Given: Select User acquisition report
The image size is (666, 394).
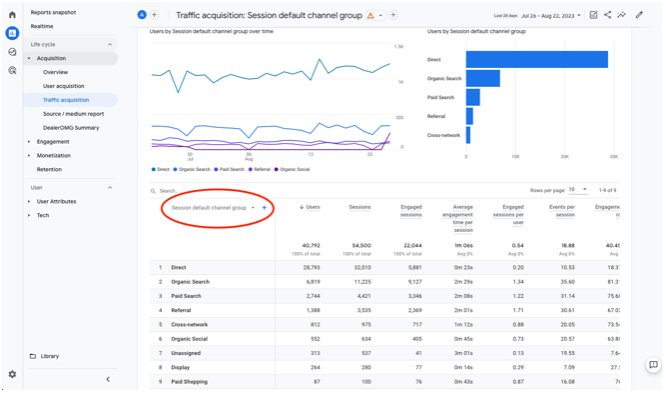Looking at the screenshot, I should point(64,86).
